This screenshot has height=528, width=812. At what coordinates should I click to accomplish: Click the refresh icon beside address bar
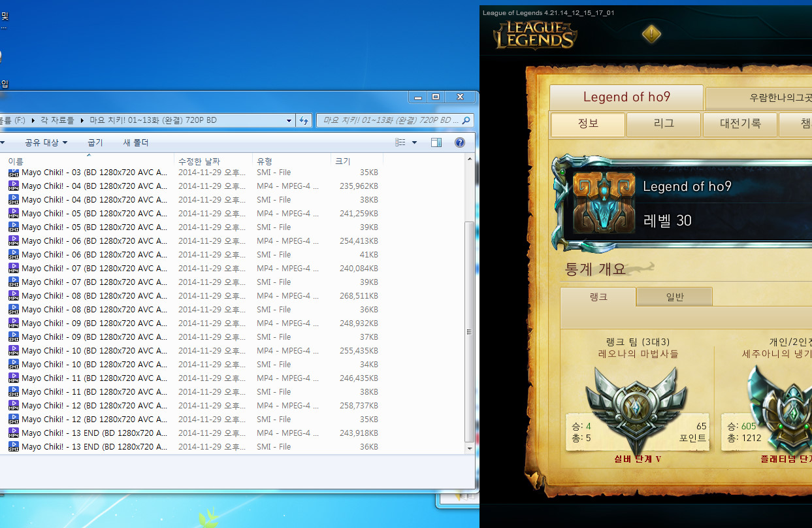coord(304,120)
